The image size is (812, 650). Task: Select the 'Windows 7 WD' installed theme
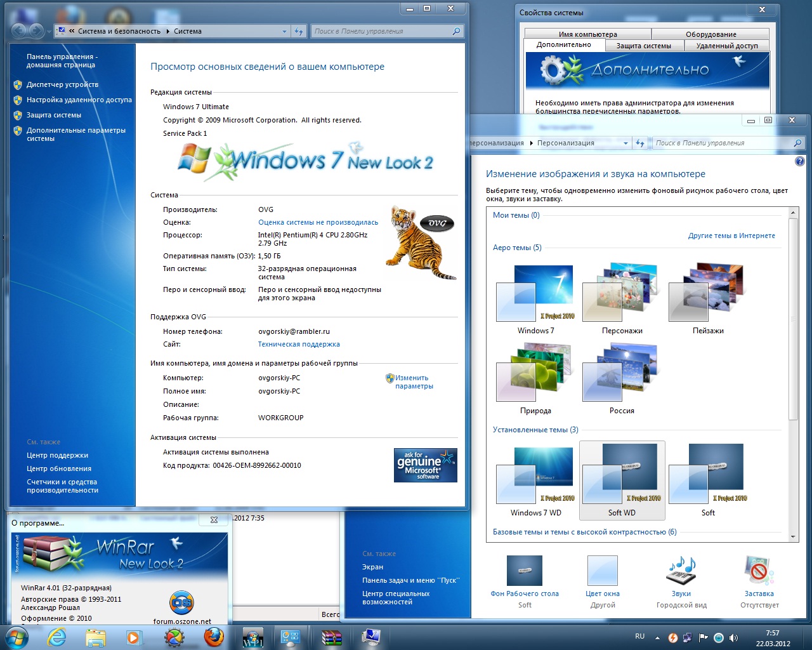pos(535,481)
